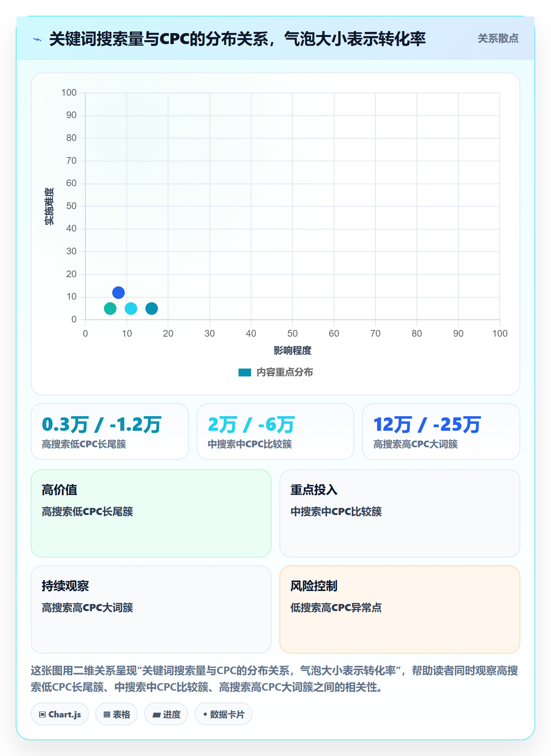The width and height of the screenshot is (551, 756).
Task: Click 高搜索低CPC长尾簇 label under 0.3万 card
Action: (x=84, y=445)
